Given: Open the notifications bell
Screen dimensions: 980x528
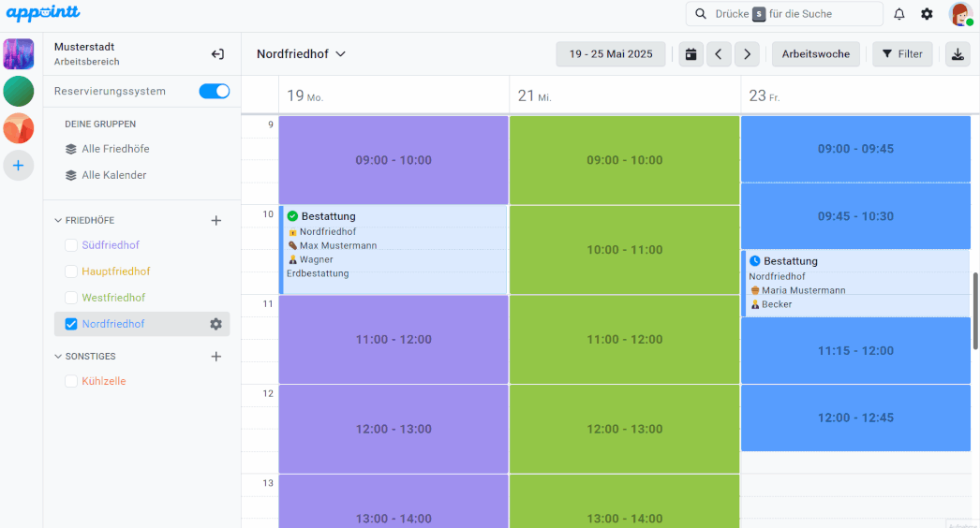Looking at the screenshot, I should 898,14.
